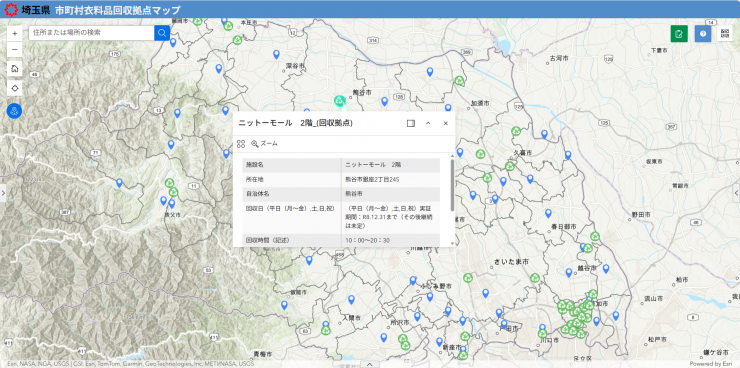Click the blue magnifier search button
Viewport: 740px width, 368px height.
point(162,33)
